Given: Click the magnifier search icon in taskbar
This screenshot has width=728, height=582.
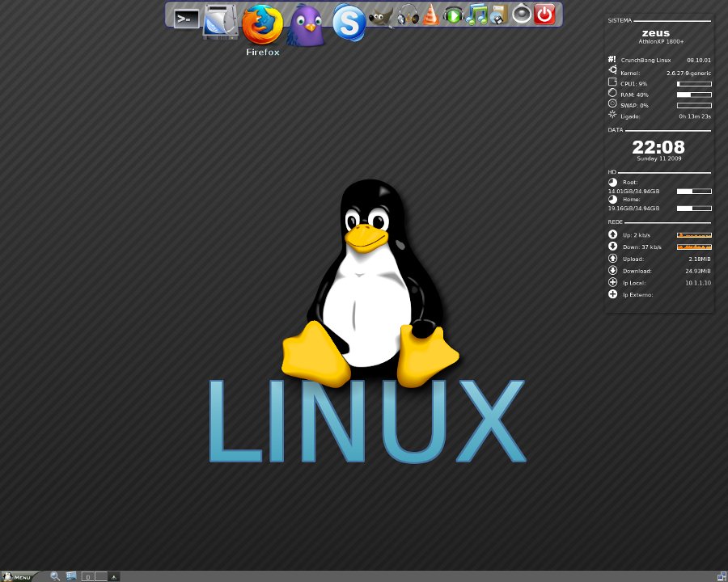Looking at the screenshot, I should point(55,576).
